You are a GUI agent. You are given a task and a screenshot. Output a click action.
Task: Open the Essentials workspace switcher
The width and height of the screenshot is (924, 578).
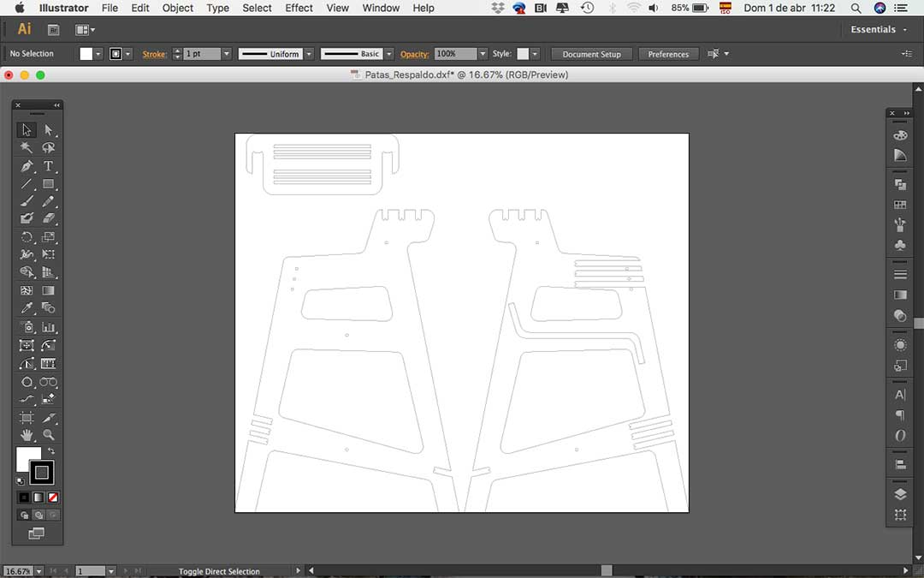click(x=879, y=29)
